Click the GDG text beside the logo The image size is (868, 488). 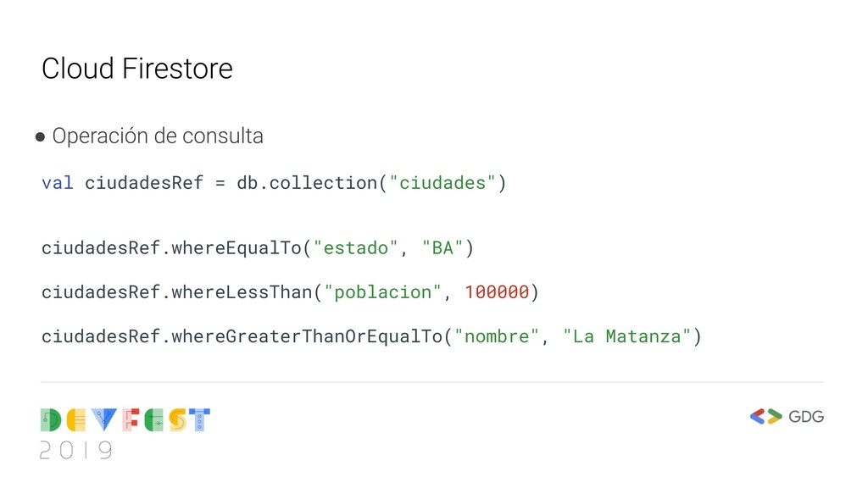tap(806, 416)
